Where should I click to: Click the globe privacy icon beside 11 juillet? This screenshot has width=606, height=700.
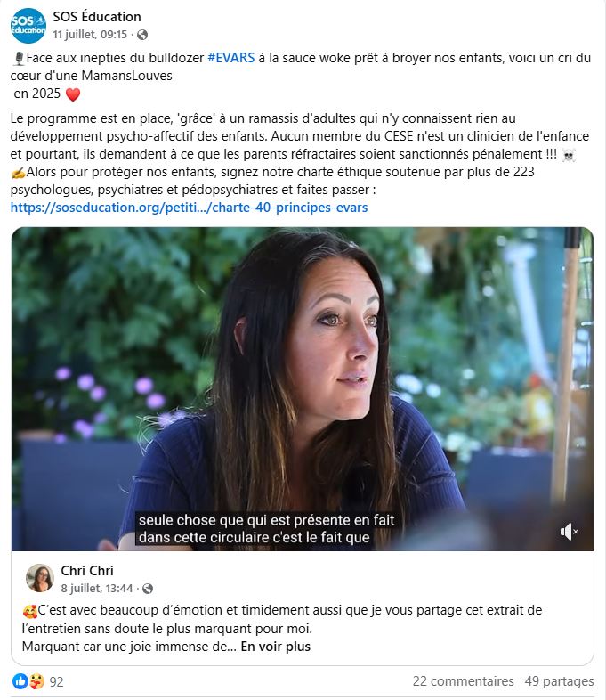click(x=142, y=35)
